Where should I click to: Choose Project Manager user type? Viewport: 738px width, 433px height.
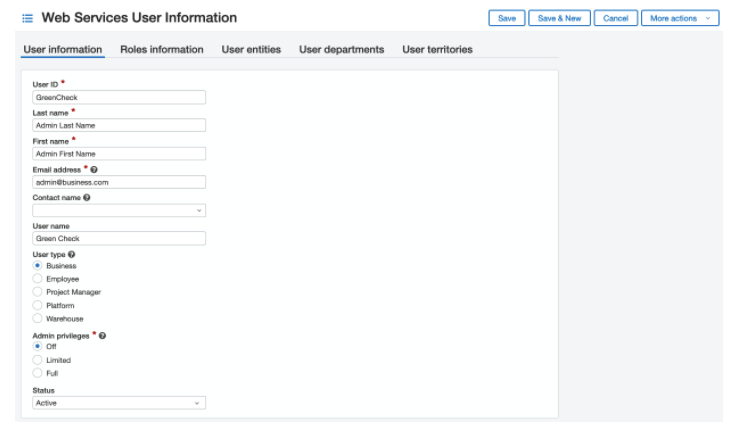point(38,292)
